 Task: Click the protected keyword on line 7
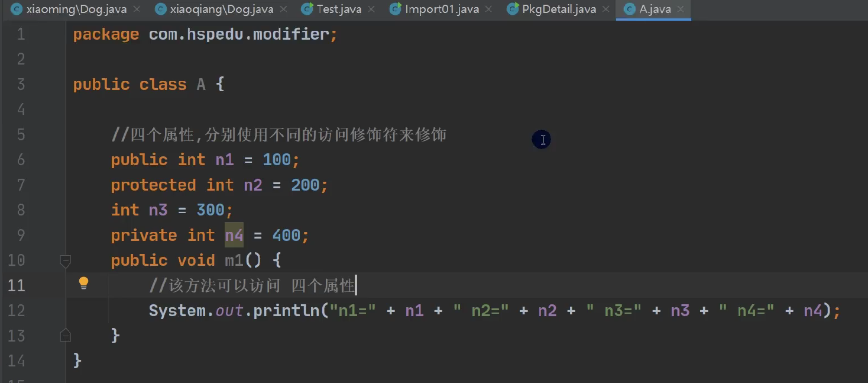[x=153, y=185]
